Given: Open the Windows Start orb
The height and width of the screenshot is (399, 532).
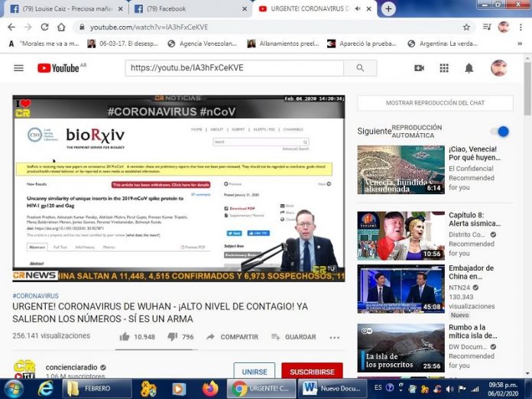Looking at the screenshot, I should [14, 388].
